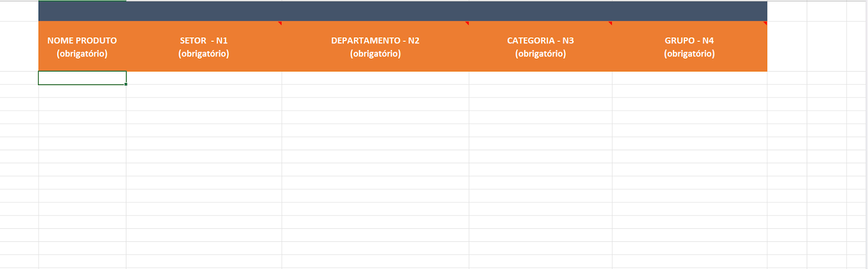The height and width of the screenshot is (269, 868).
Task: Click the red comment indicator on GRUPO - N4
Action: coord(765,23)
